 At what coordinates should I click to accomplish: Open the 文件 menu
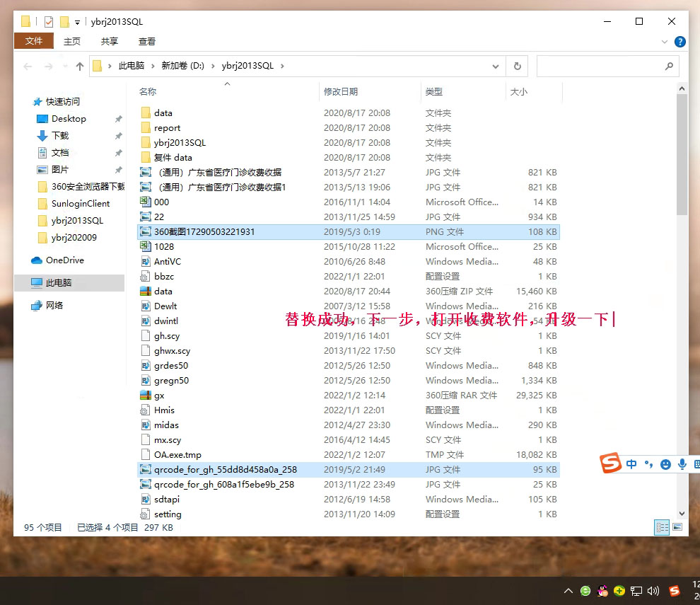click(x=34, y=42)
